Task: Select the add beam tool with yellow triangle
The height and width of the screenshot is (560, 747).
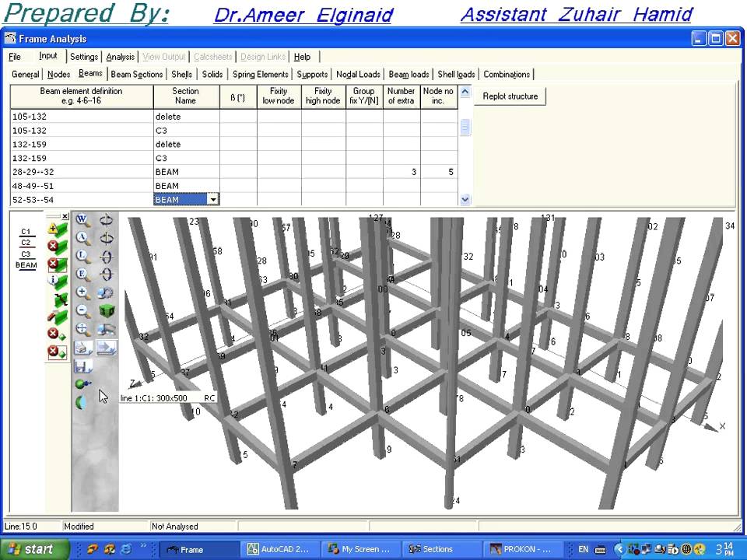Action: click(58, 229)
